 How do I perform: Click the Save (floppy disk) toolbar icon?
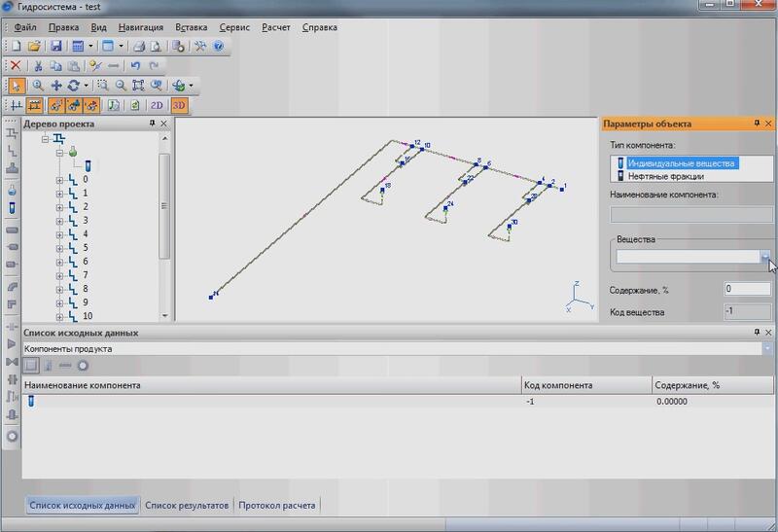(x=55, y=46)
